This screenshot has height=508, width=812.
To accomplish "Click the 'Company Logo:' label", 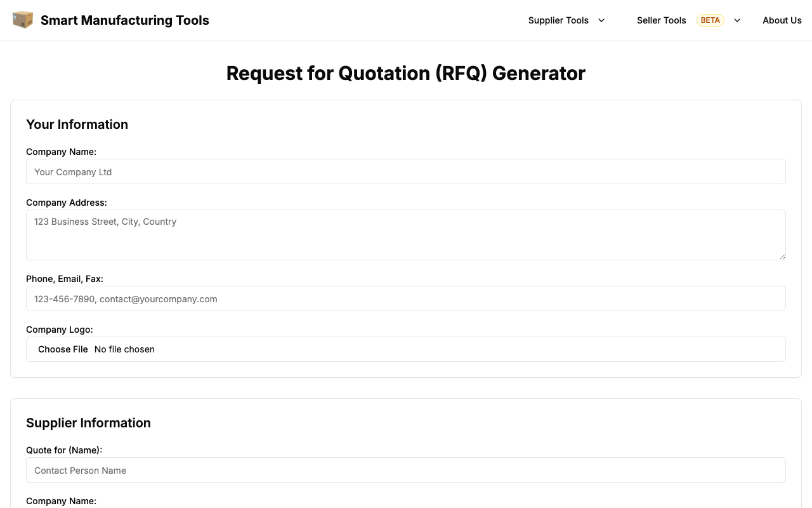I will click(60, 330).
